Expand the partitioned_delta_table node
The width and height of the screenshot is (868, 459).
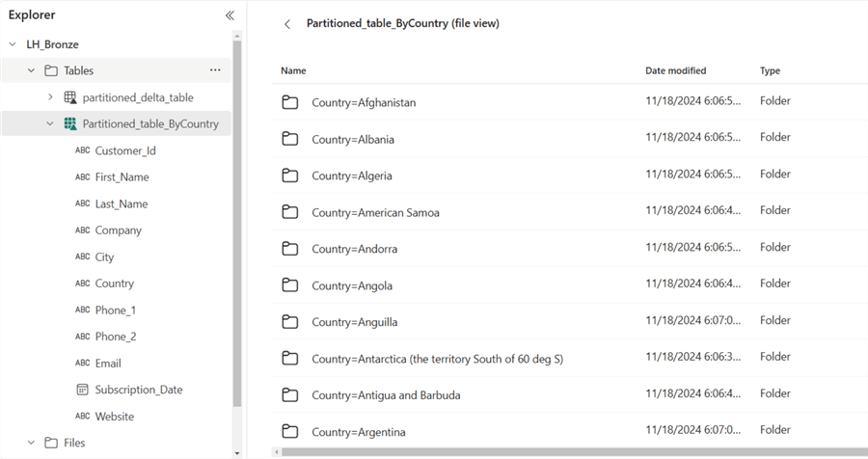pos(50,97)
